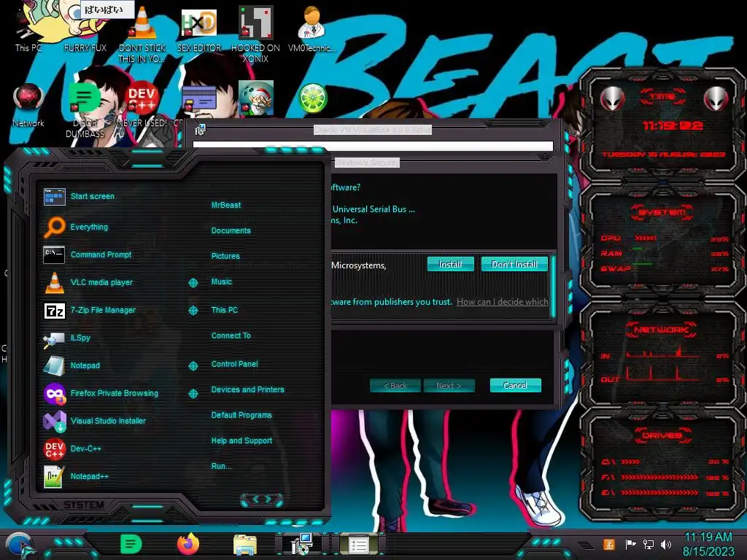
Task: Click the orange Java tray icon
Action: 609,544
